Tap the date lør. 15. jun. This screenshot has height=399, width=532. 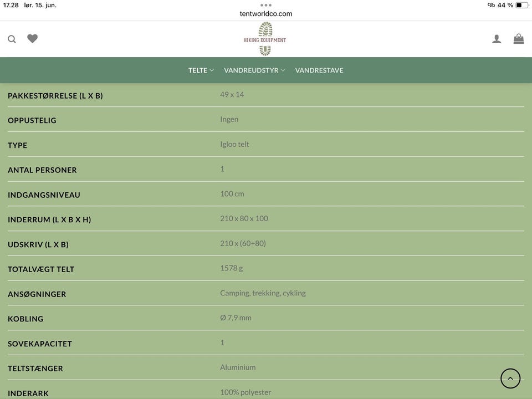coord(40,5)
